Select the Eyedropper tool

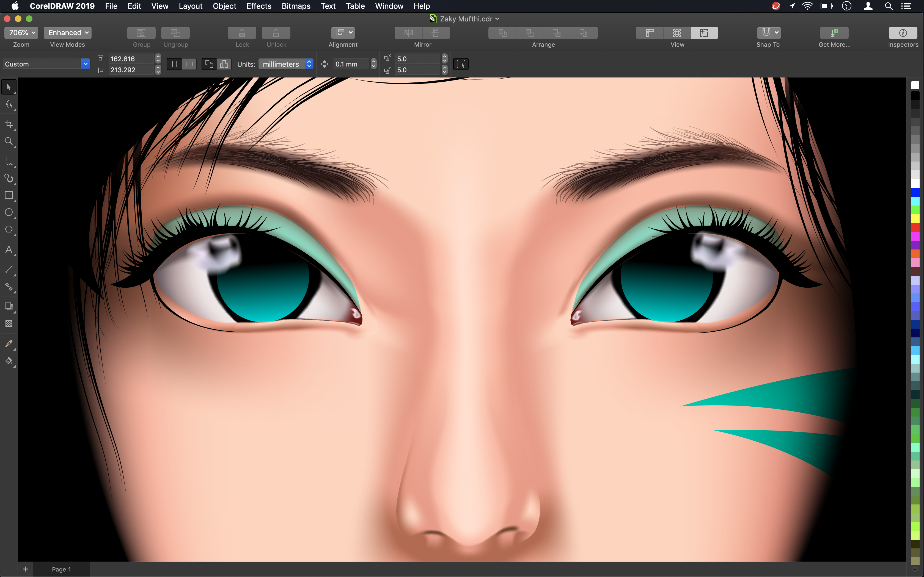coord(9,344)
